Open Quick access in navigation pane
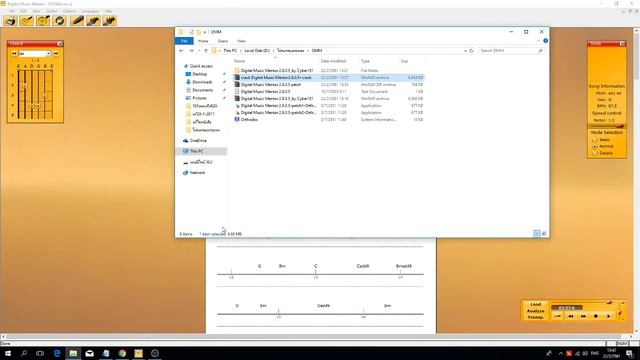The image size is (640, 360). click(x=201, y=66)
